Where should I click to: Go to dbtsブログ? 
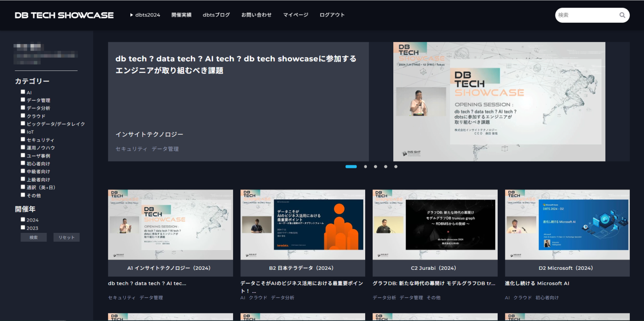click(216, 15)
